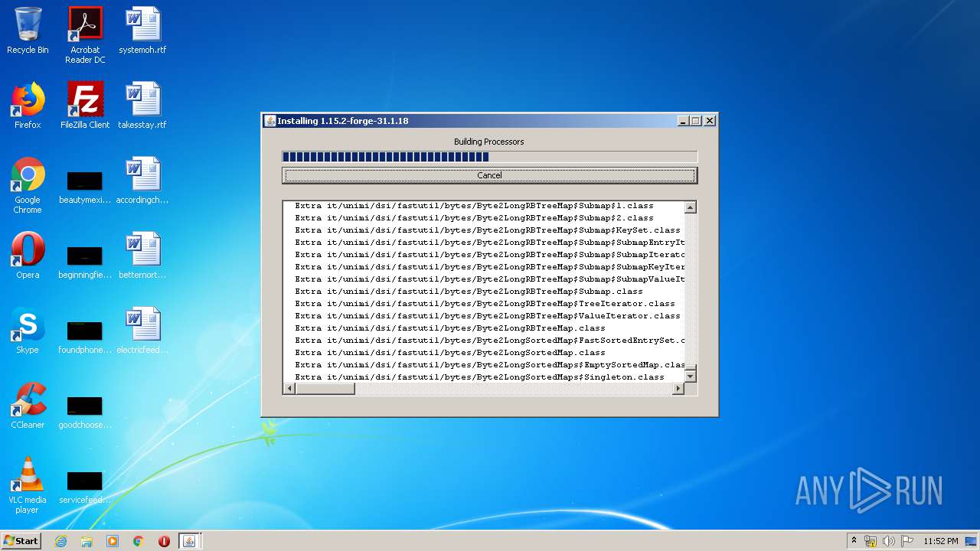Launch Google Chrome desktop shortcut

[x=28, y=186]
